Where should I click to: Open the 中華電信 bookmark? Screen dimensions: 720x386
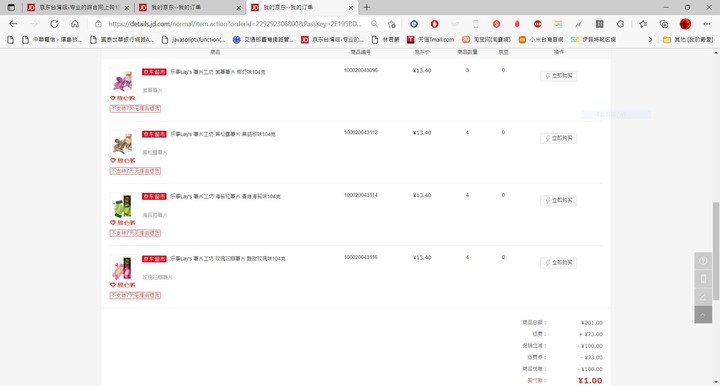pyautogui.click(x=52, y=40)
